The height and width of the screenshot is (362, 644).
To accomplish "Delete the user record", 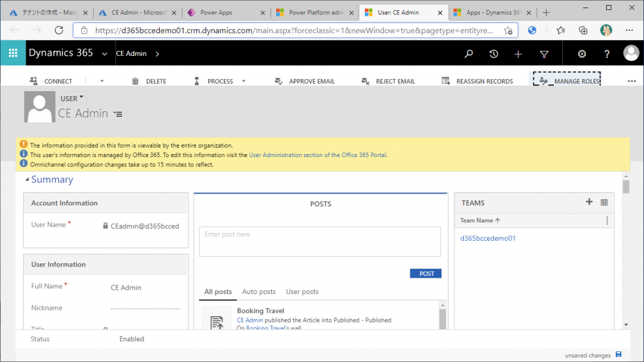I will pos(148,81).
